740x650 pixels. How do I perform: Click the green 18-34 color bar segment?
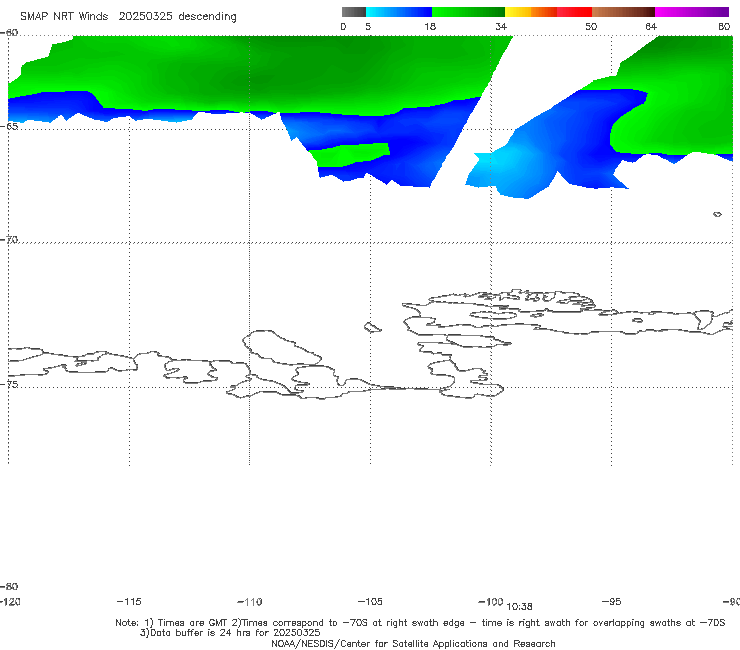point(468,12)
